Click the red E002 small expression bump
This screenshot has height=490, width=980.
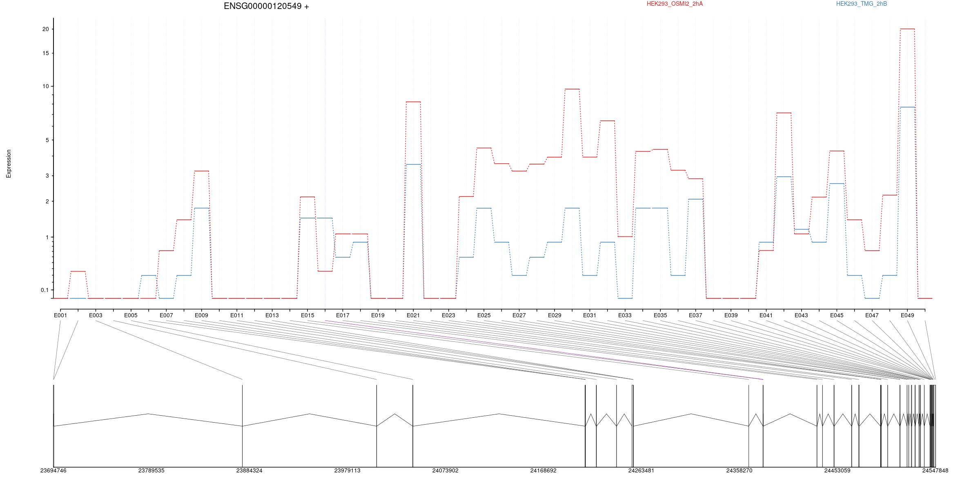click(x=78, y=271)
